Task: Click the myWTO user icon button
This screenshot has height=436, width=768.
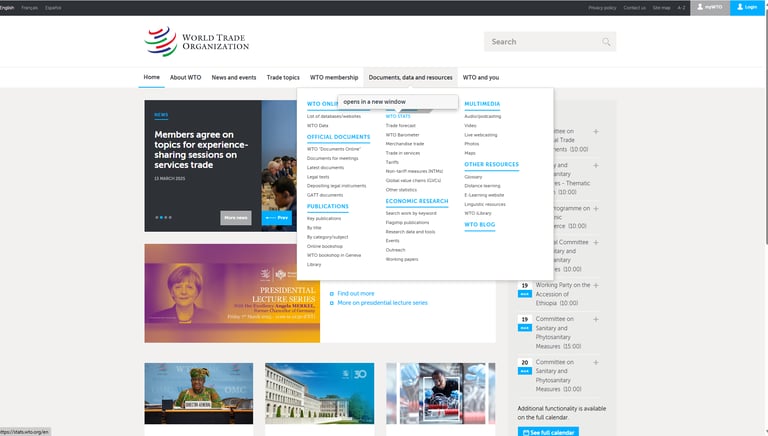Action: tap(710, 7)
